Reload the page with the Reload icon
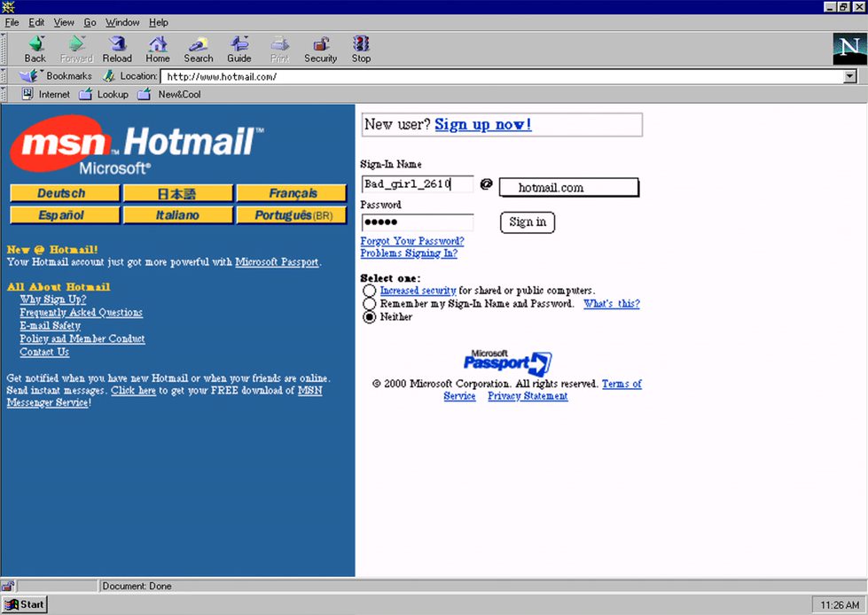The width and height of the screenshot is (868, 615). tap(117, 49)
